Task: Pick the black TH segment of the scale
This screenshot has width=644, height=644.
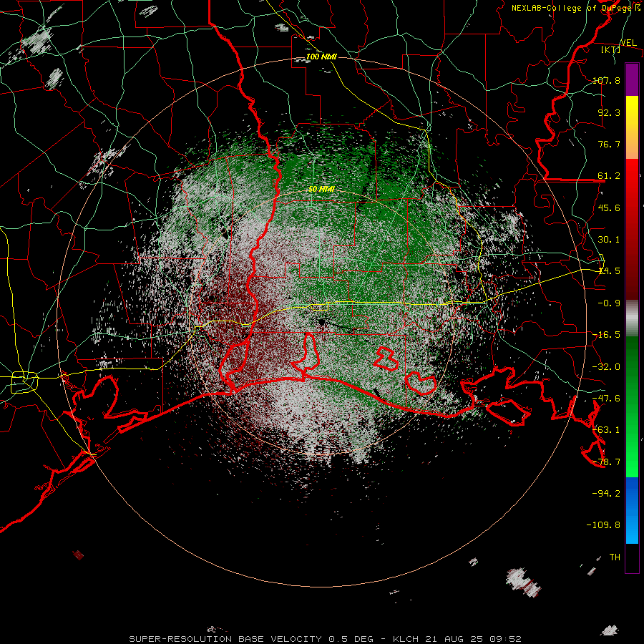Action: point(632,557)
